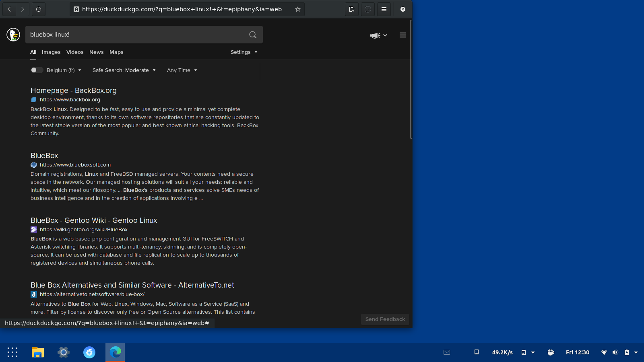Go forward in browser history
Screen dimensions: 644x362
[x=23, y=9]
